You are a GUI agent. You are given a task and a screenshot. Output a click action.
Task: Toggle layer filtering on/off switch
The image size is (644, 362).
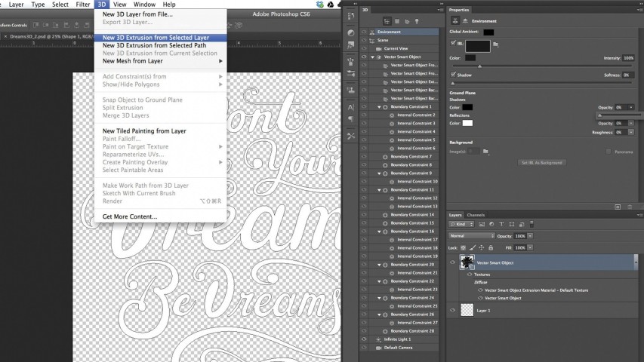[x=532, y=224]
